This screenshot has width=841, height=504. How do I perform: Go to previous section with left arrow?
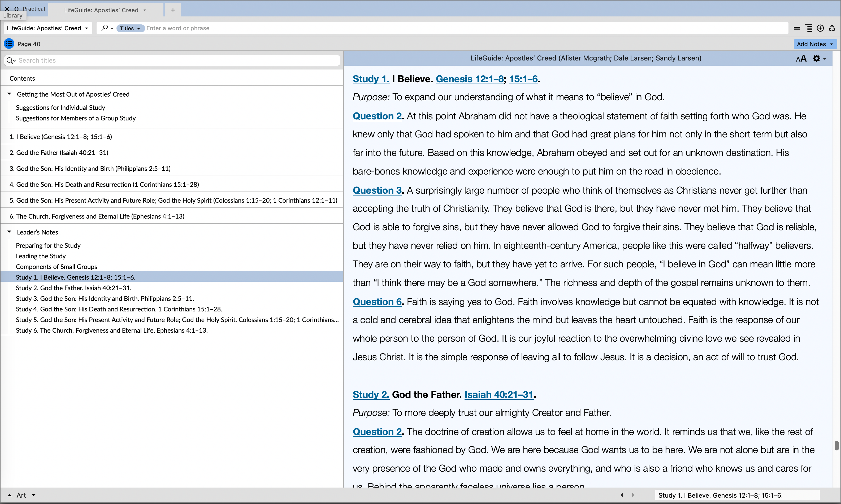(x=622, y=495)
